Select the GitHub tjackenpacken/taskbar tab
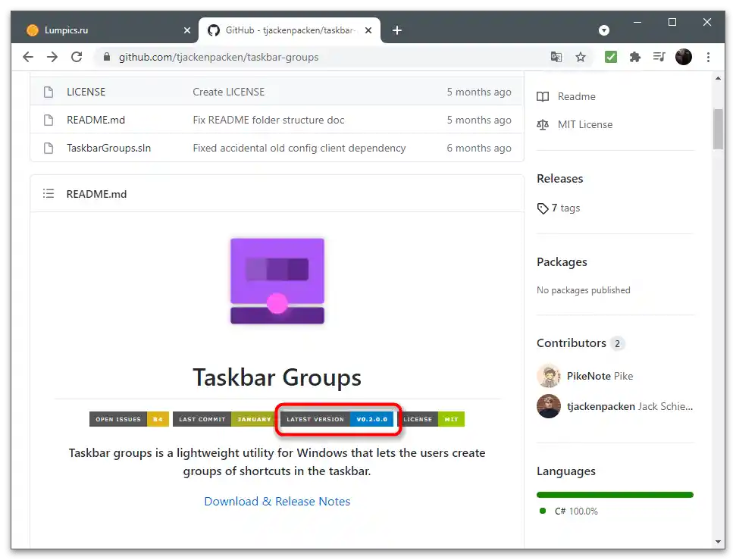Screen dimensions: 736x560 click(x=290, y=30)
